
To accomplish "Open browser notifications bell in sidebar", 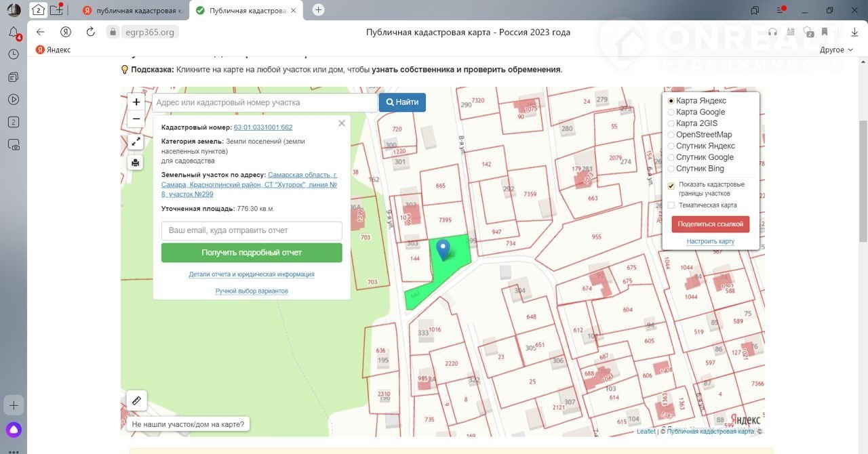I will [14, 33].
